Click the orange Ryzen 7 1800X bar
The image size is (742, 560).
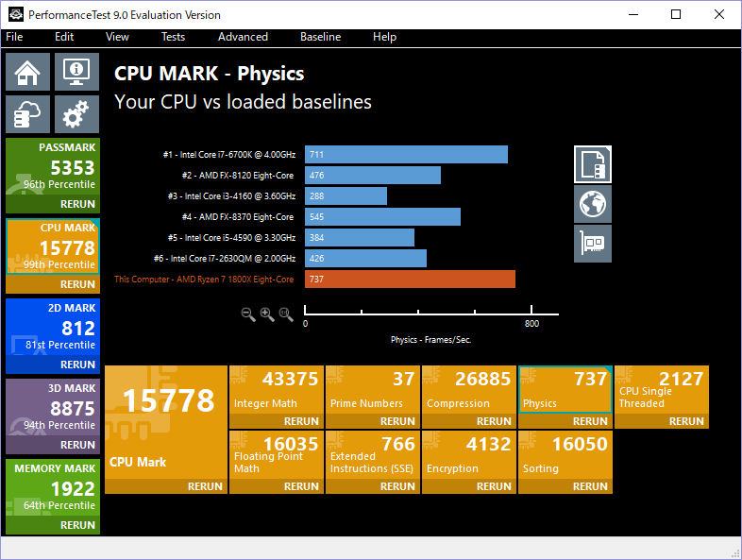410,280
